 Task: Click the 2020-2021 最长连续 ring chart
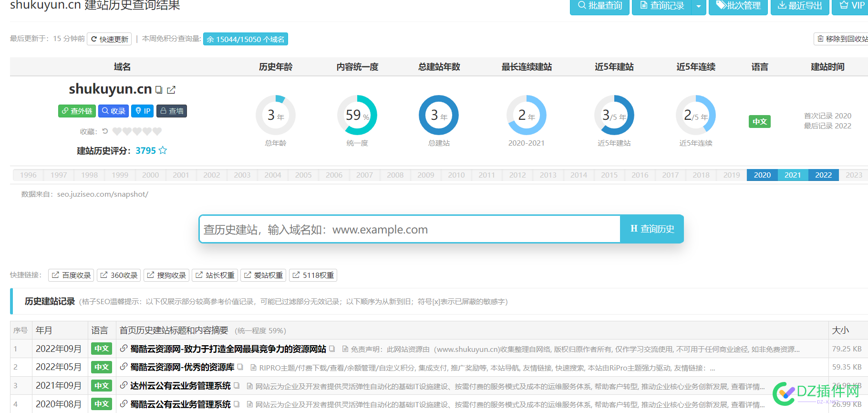tap(526, 115)
